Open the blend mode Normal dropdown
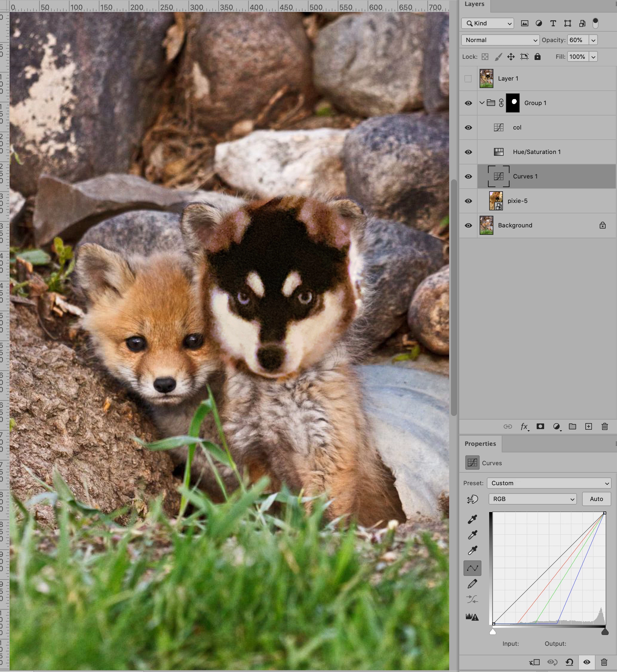This screenshot has height=672, width=617. [x=500, y=40]
